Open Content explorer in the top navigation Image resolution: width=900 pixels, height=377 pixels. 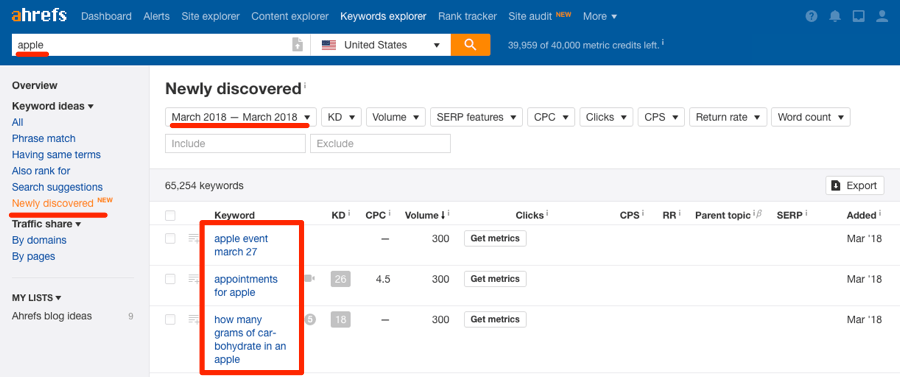click(x=290, y=16)
